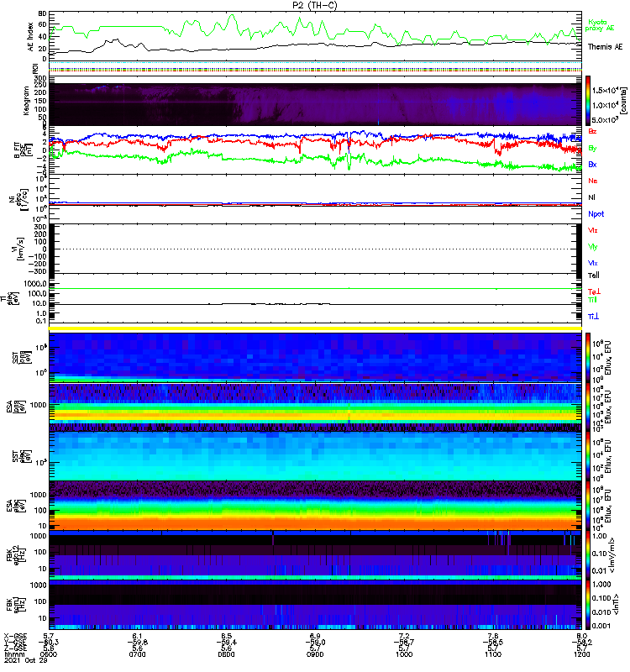Screen dimensions: 630x672
Task: Click the "hhmm" row label
Action: coord(13,654)
